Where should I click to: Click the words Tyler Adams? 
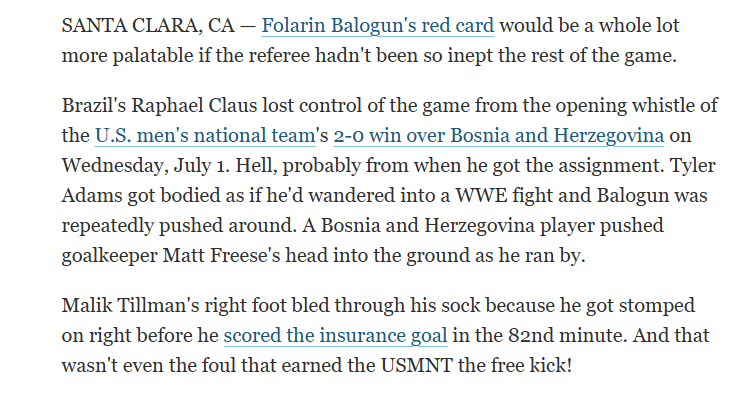point(693,166)
